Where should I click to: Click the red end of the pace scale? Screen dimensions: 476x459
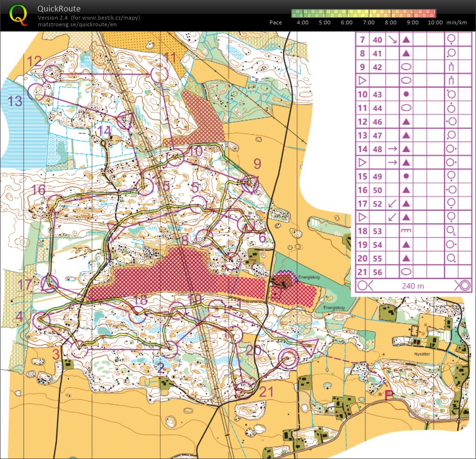432,13
